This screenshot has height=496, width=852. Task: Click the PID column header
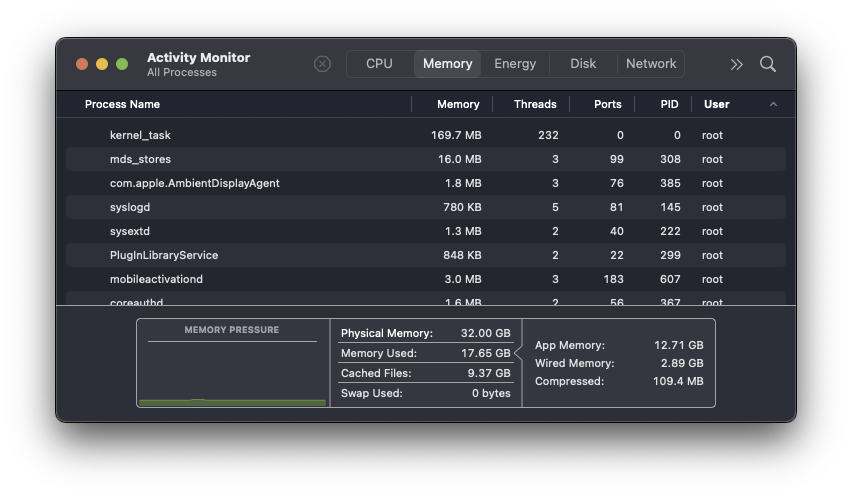pos(669,104)
